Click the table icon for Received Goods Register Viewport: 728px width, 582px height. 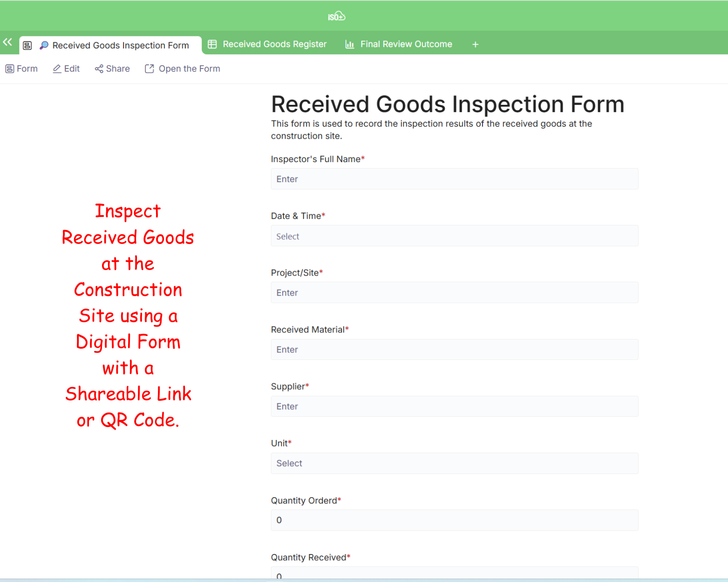pyautogui.click(x=212, y=44)
